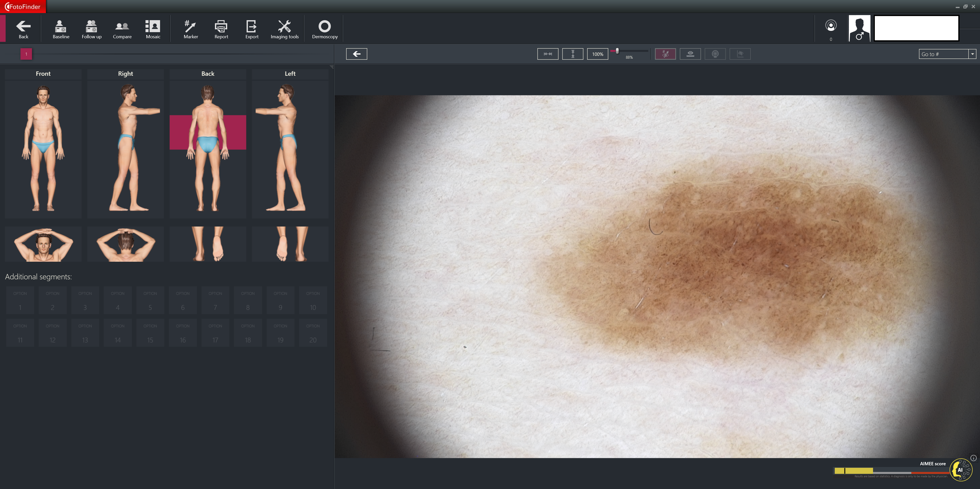The height and width of the screenshot is (489, 980).
Task: Select the Front body view tab
Action: 43,74
